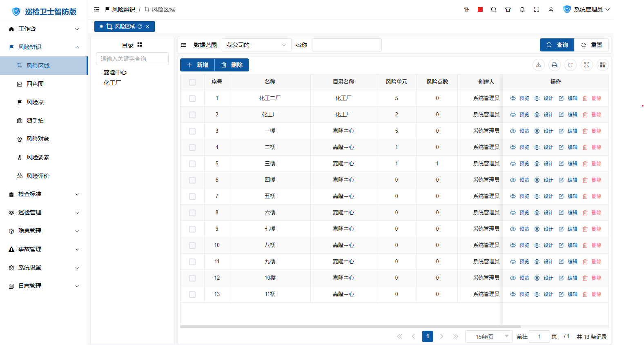Open the 四色图 menu item
Image resolution: width=644 pixels, height=345 pixels.
[x=44, y=84]
